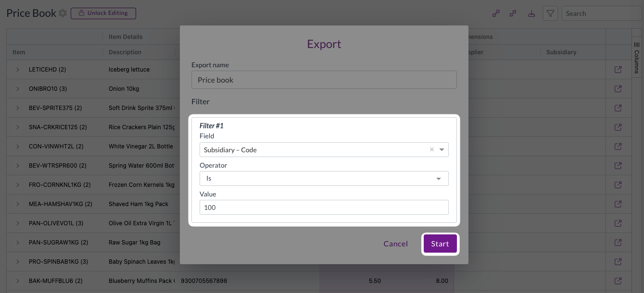Click the expand all rows icon
Image resolution: width=644 pixels, height=293 pixels.
click(x=496, y=13)
